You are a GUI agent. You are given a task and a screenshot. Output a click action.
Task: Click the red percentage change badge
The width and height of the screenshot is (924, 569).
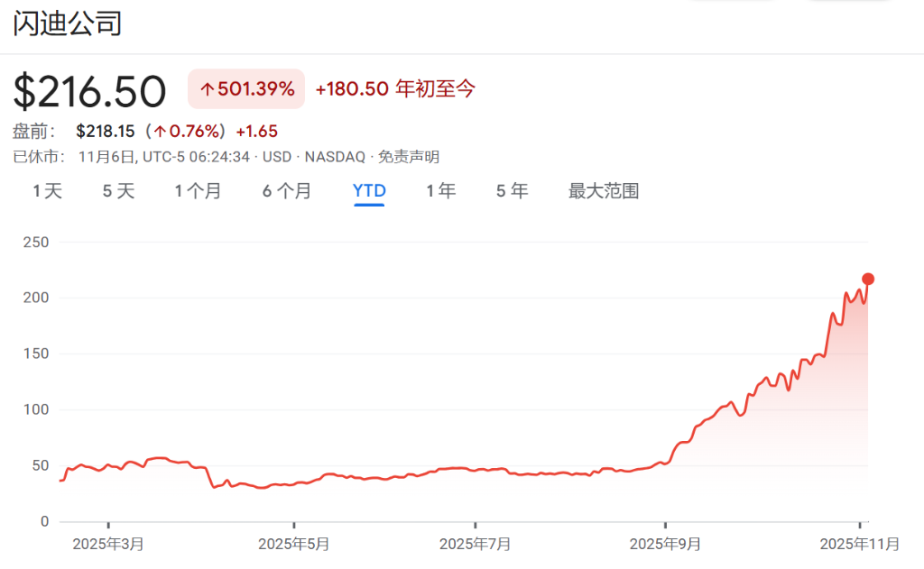pos(245,89)
